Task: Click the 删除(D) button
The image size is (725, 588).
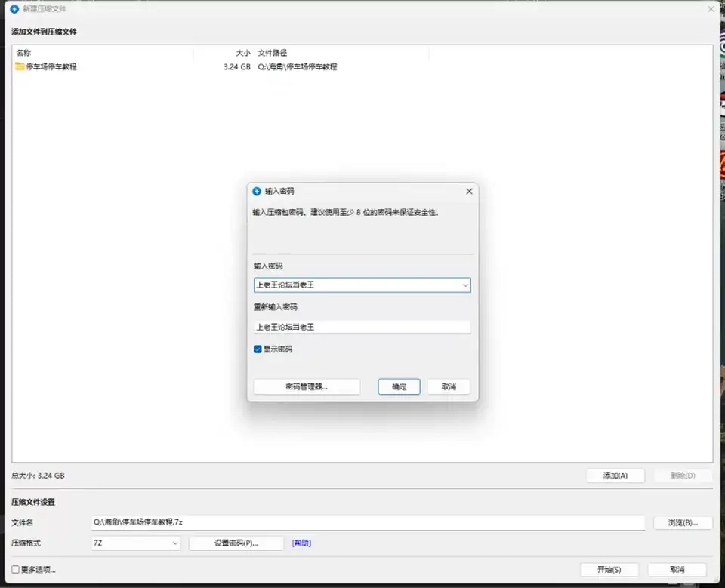Action: coord(683,476)
